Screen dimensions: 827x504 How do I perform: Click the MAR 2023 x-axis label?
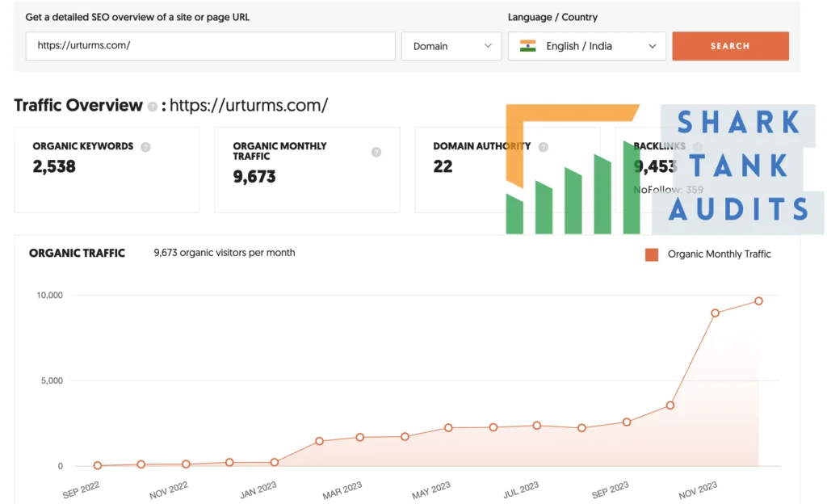point(342,490)
